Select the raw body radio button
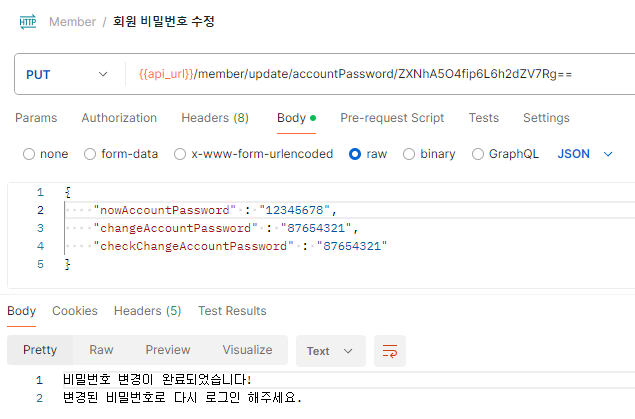This screenshot has height=419, width=635. point(355,154)
